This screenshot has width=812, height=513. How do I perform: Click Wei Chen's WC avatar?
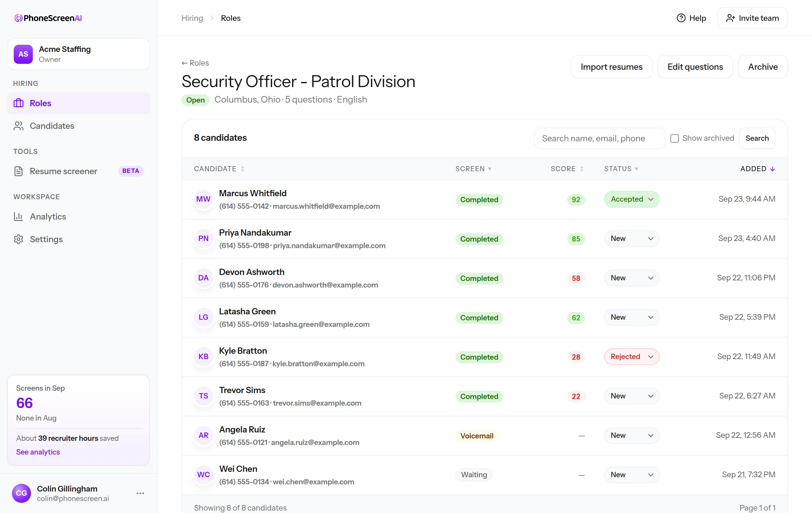click(203, 475)
